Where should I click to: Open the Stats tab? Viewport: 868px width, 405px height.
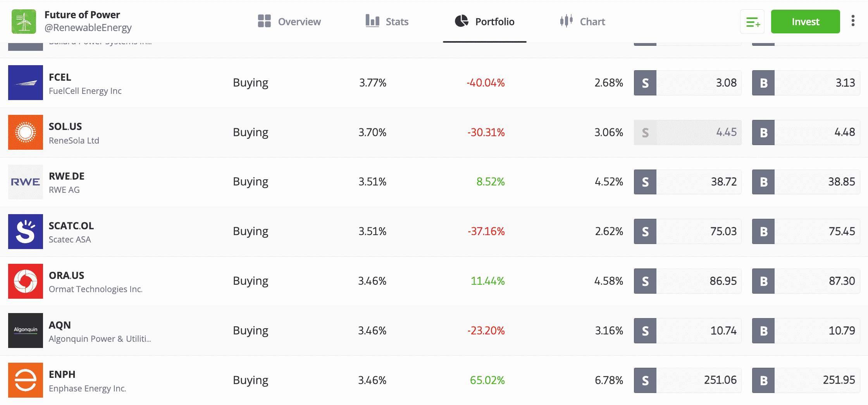387,22
